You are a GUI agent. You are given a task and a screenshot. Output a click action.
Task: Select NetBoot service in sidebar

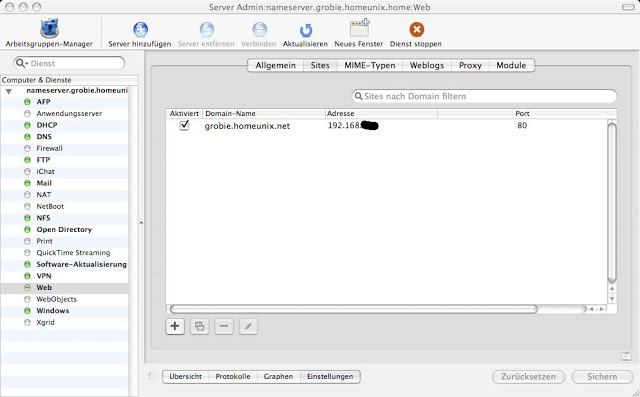click(50, 206)
